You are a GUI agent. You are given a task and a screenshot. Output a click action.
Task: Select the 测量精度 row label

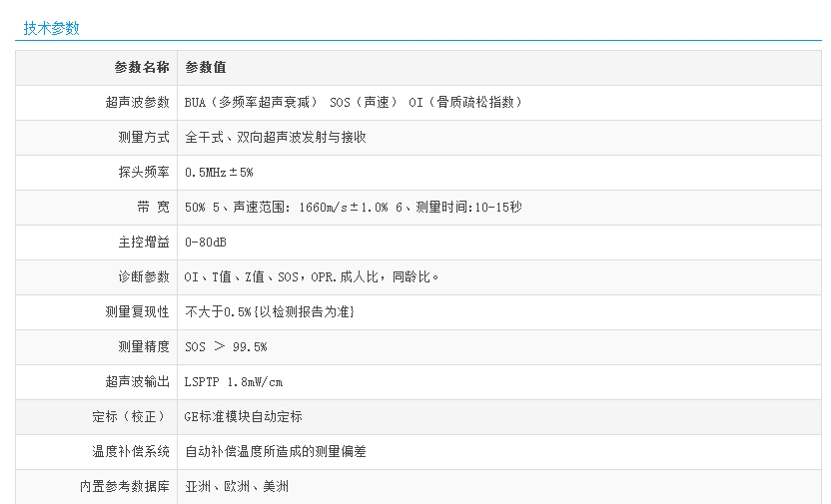coord(144,346)
